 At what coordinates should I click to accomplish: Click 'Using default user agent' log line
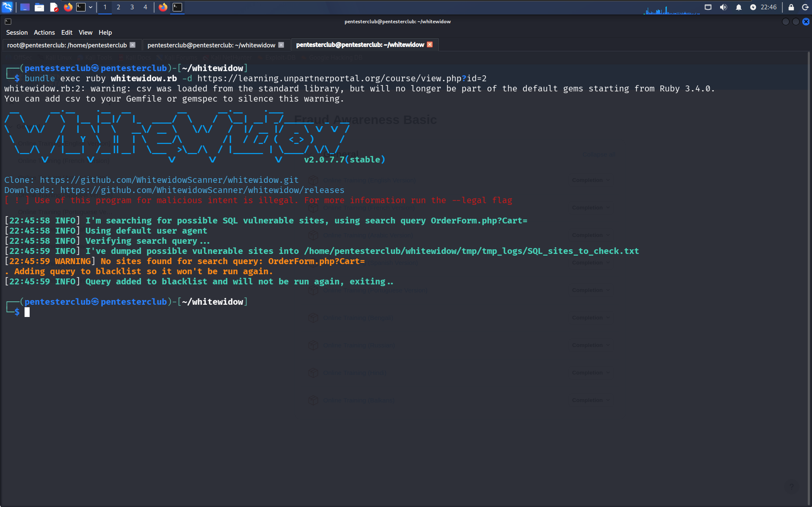106,231
